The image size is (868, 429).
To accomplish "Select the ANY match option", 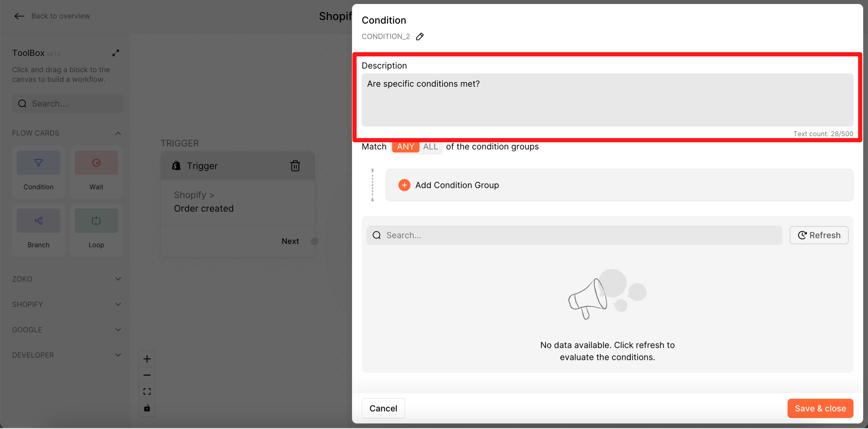I will click(x=405, y=147).
